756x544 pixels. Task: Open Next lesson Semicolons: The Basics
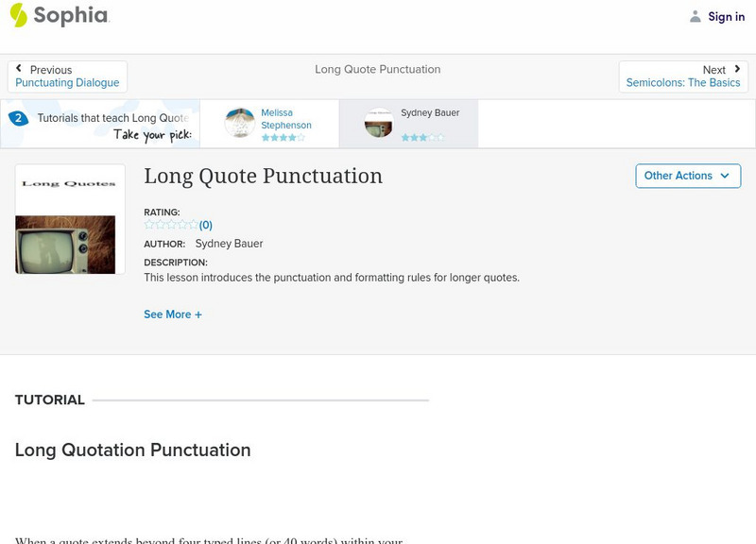[x=682, y=80]
